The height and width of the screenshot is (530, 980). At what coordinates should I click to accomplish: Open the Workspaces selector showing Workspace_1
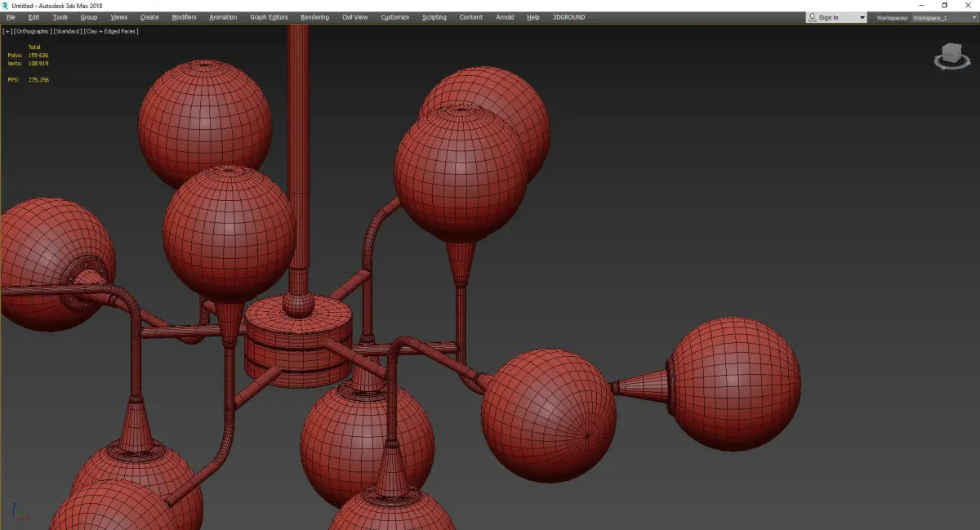pos(944,17)
